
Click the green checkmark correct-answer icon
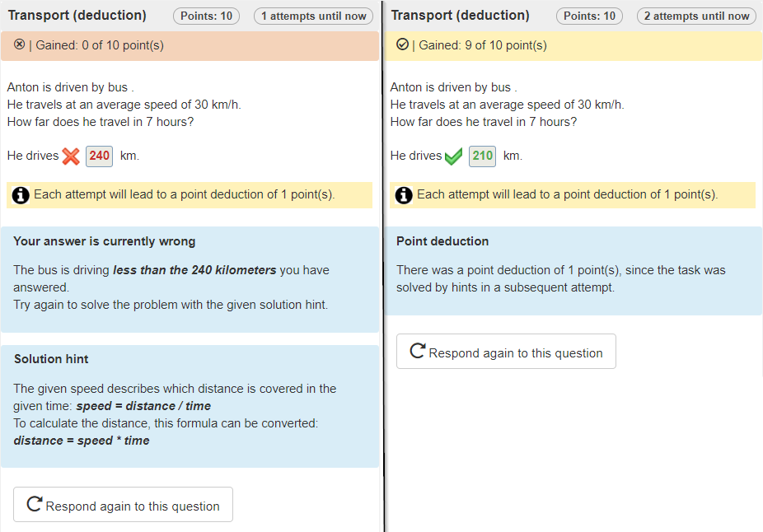coord(453,156)
